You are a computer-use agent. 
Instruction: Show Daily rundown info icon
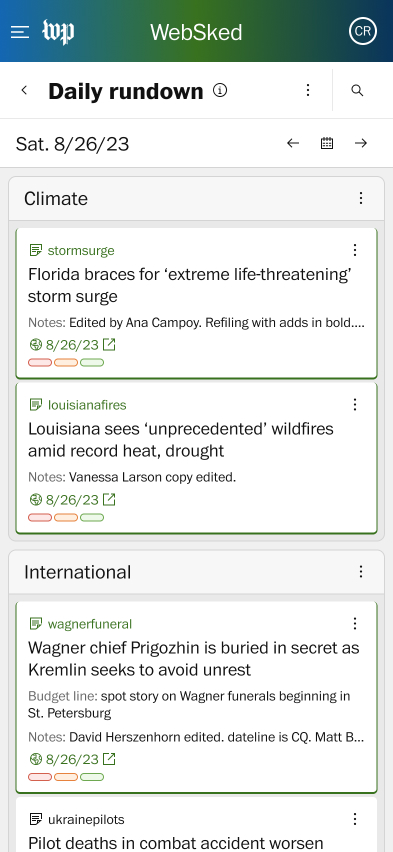click(x=220, y=90)
